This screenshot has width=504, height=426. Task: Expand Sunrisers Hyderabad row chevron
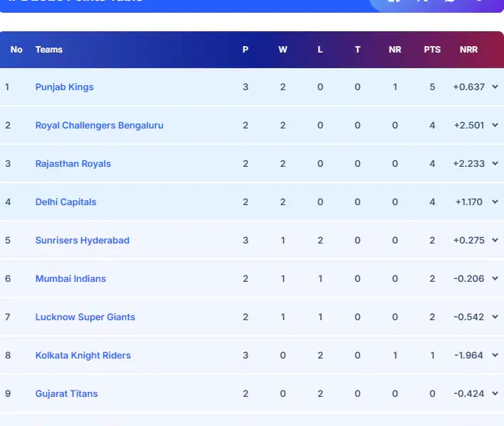[x=495, y=241]
